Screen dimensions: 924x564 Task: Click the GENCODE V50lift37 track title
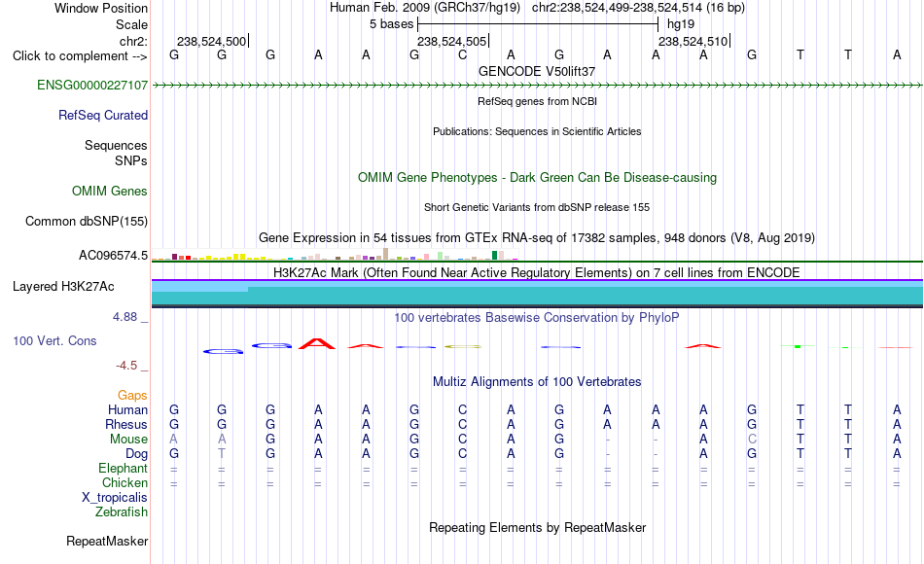coord(537,71)
